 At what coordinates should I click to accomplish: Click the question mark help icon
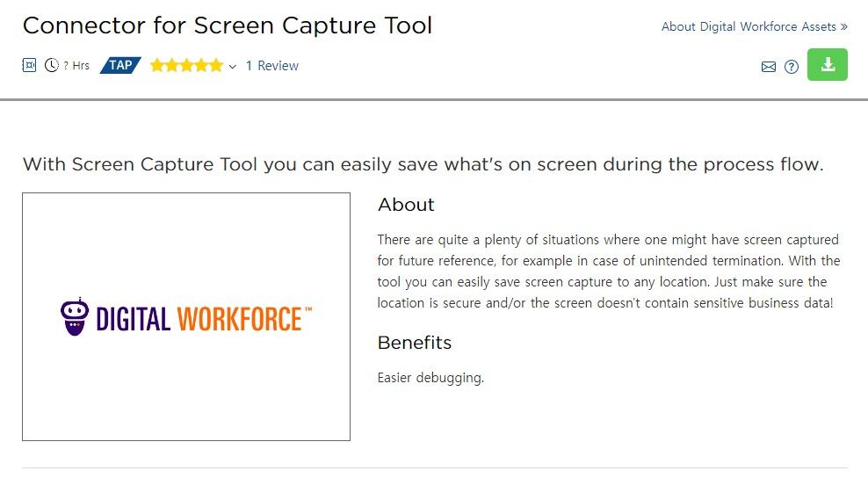[792, 67]
